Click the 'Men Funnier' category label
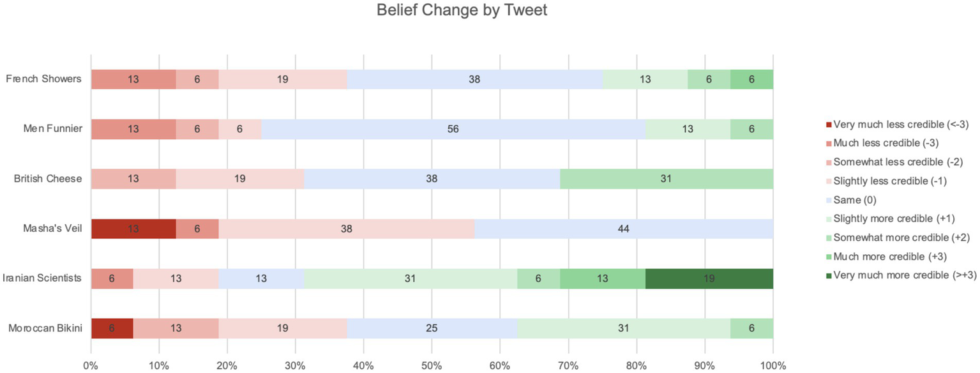Screen dimensions: 980x373 point(52,129)
